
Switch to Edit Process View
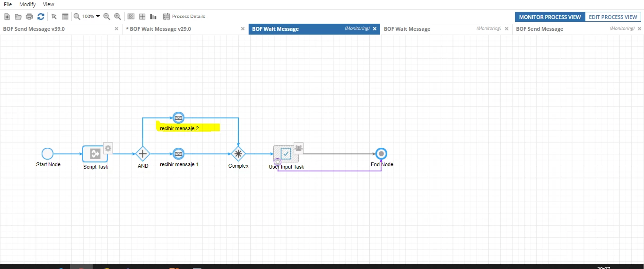pyautogui.click(x=613, y=17)
